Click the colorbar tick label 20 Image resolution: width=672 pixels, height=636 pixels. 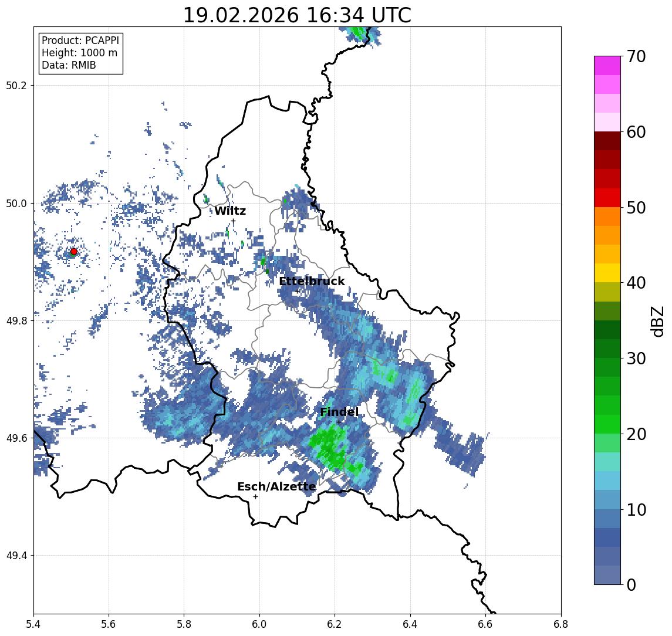(x=636, y=434)
